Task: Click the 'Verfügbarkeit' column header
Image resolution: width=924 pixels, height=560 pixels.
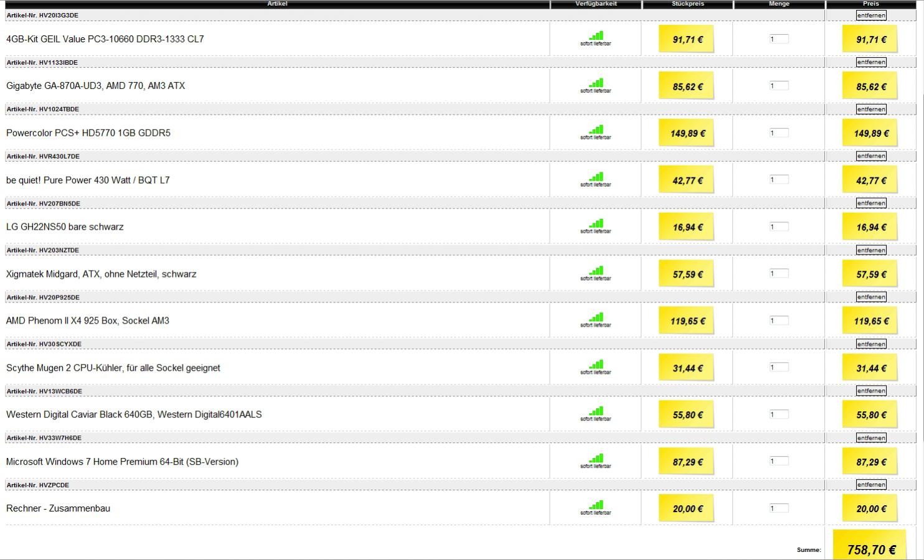Action: click(x=596, y=4)
